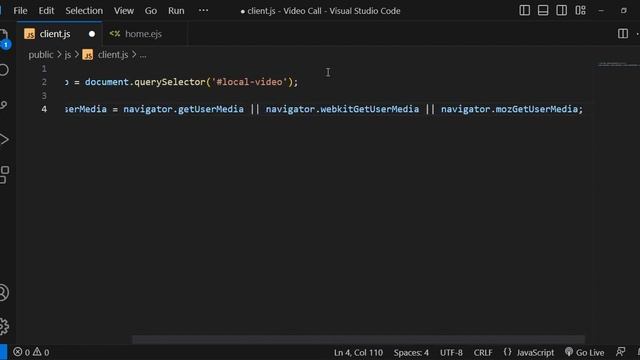Open the Selection menu

84,11
